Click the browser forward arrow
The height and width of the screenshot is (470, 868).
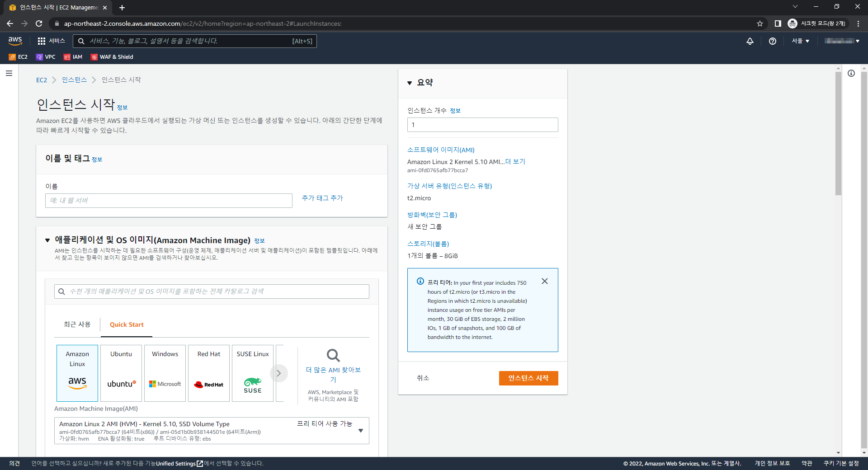coord(24,23)
